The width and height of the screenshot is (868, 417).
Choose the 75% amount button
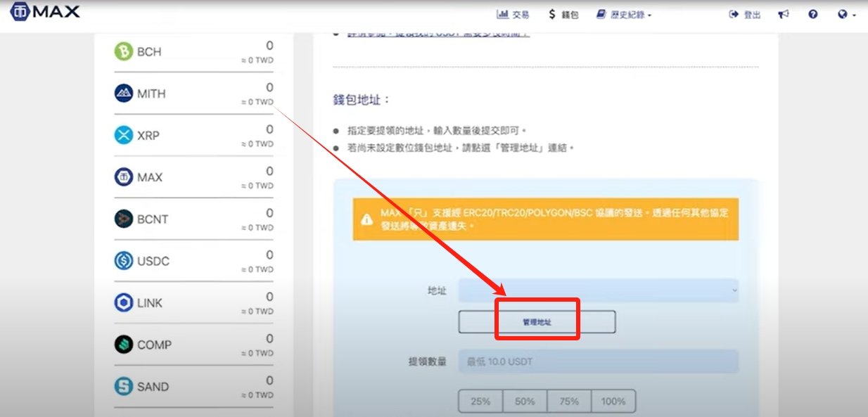pos(569,402)
